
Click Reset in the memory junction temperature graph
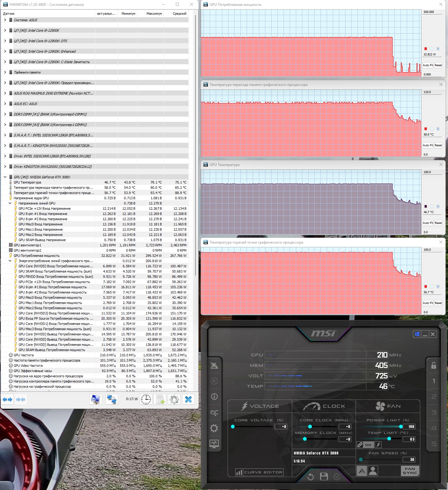tap(438, 145)
